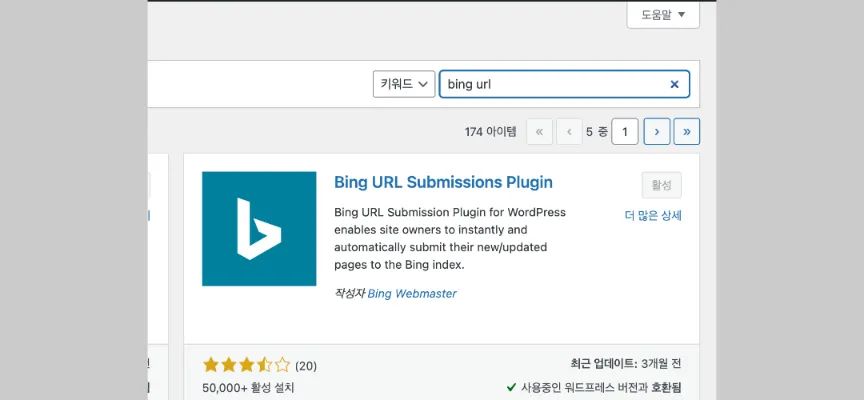Image resolution: width=864 pixels, height=400 pixels.
Task: Jump to the last page of results
Action: pyautogui.click(x=687, y=132)
